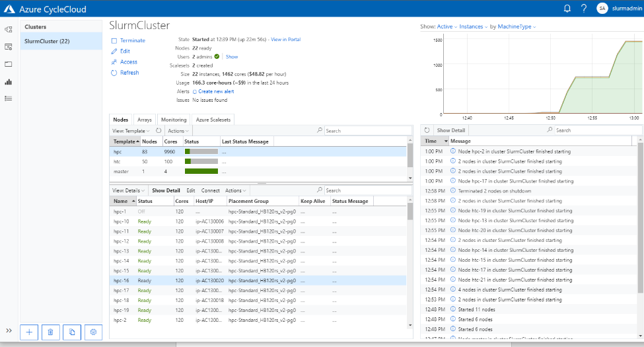The width and height of the screenshot is (644, 347).
Task: Open View in Portal link
Action: coord(286,40)
